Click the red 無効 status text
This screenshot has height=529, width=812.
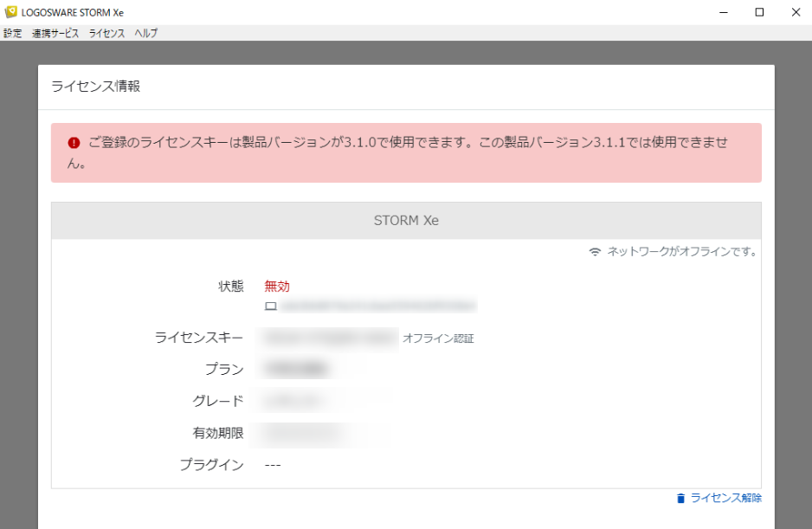277,287
